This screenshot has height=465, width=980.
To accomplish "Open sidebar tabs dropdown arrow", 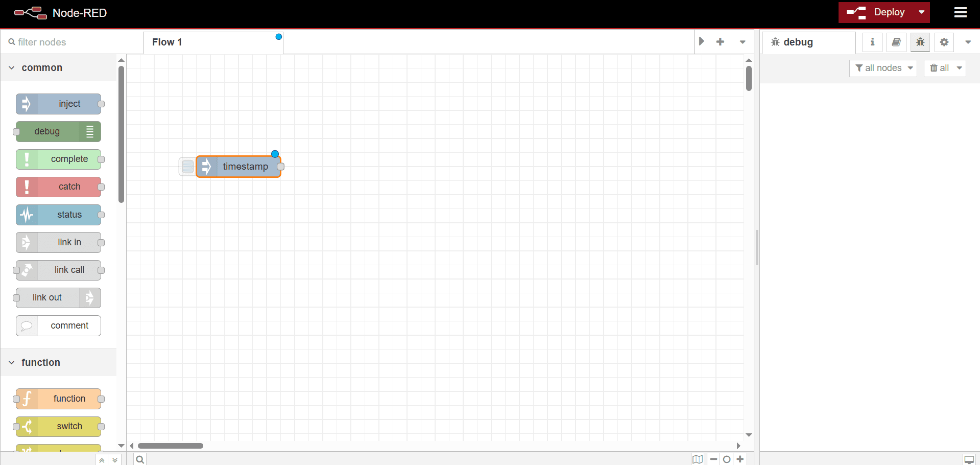I will (968, 42).
